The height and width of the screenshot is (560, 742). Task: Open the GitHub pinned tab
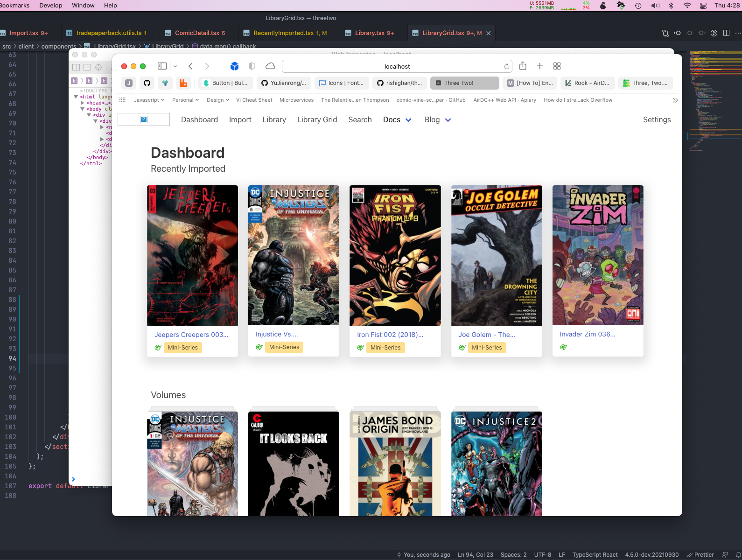point(147,83)
